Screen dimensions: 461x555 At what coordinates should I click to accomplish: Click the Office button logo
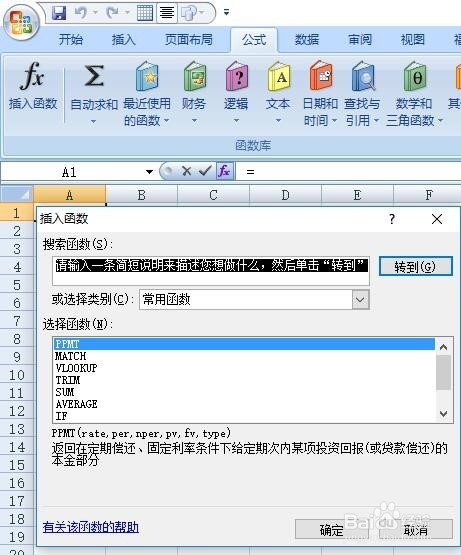(21, 23)
